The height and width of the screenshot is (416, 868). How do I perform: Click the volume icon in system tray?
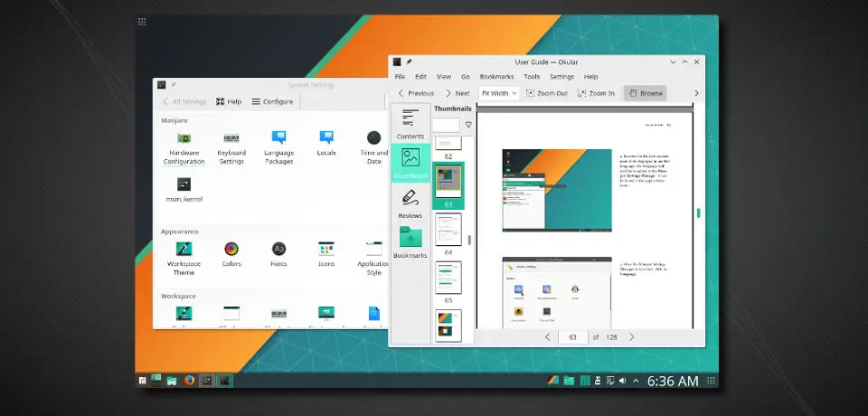click(x=623, y=381)
